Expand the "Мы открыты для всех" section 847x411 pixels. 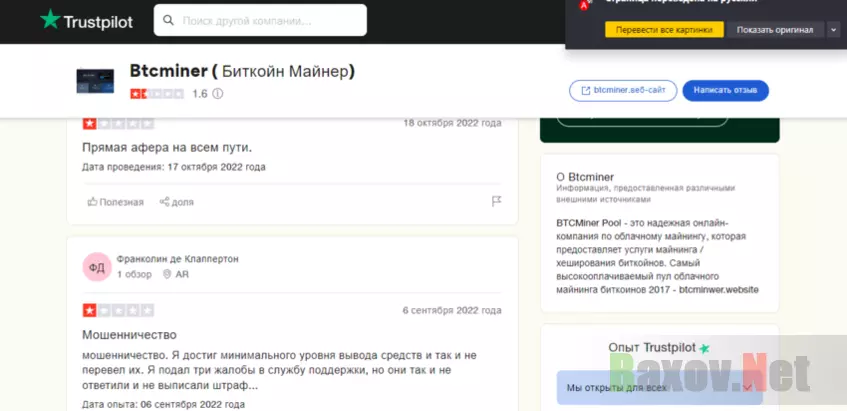(x=660, y=387)
